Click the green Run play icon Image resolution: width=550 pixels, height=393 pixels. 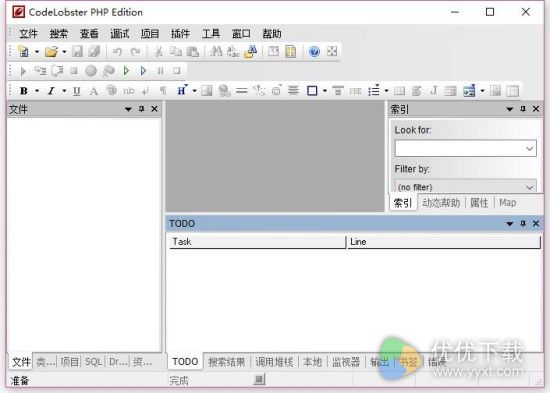[x=126, y=71]
